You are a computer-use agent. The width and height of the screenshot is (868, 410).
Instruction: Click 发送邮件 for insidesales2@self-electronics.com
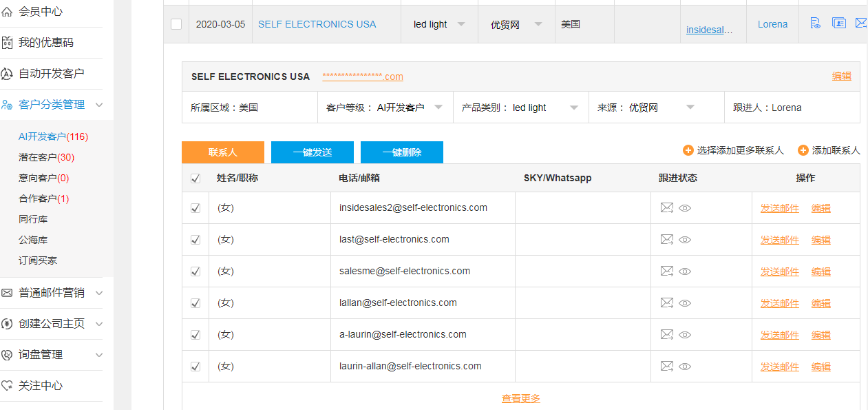pos(780,208)
